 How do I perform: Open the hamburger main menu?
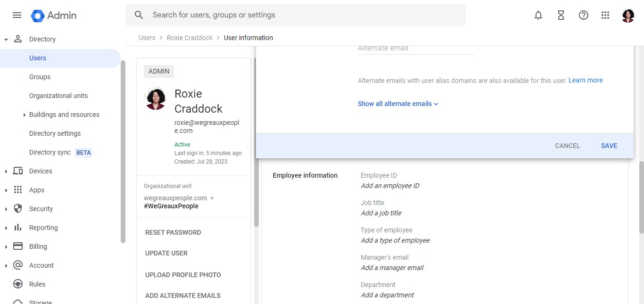pyautogui.click(x=17, y=15)
